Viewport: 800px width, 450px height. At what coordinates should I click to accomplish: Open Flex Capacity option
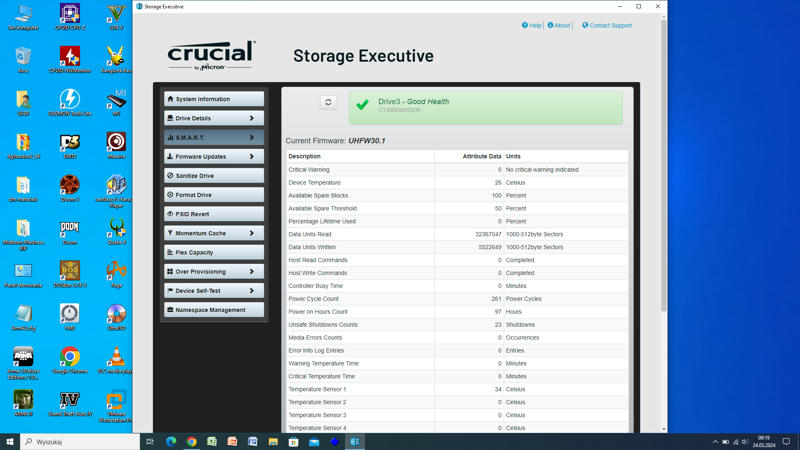(214, 252)
